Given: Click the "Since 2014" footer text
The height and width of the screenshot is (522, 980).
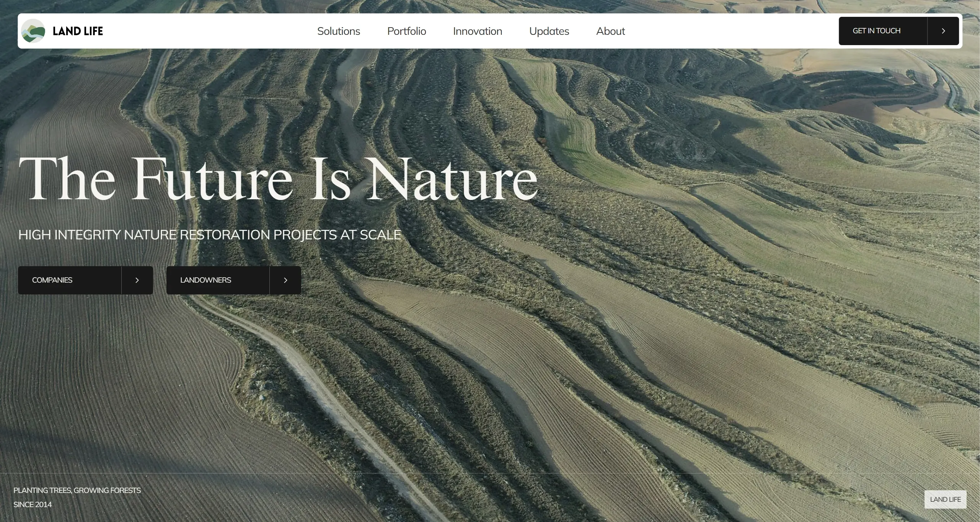Looking at the screenshot, I should tap(33, 504).
